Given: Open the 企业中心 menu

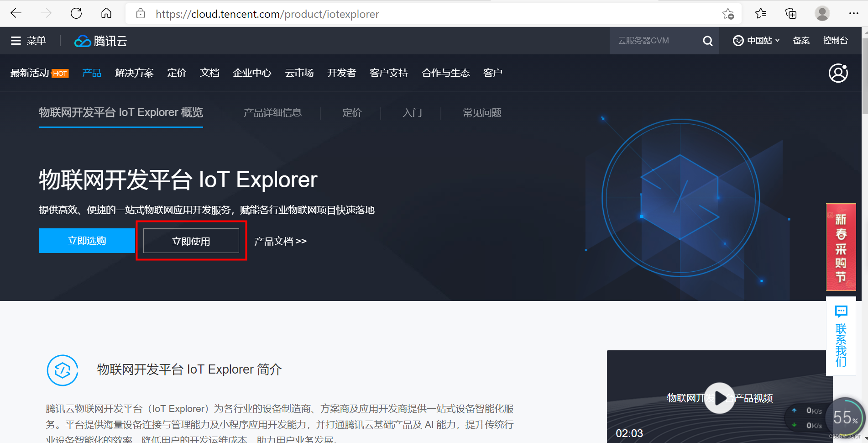Looking at the screenshot, I should 252,73.
